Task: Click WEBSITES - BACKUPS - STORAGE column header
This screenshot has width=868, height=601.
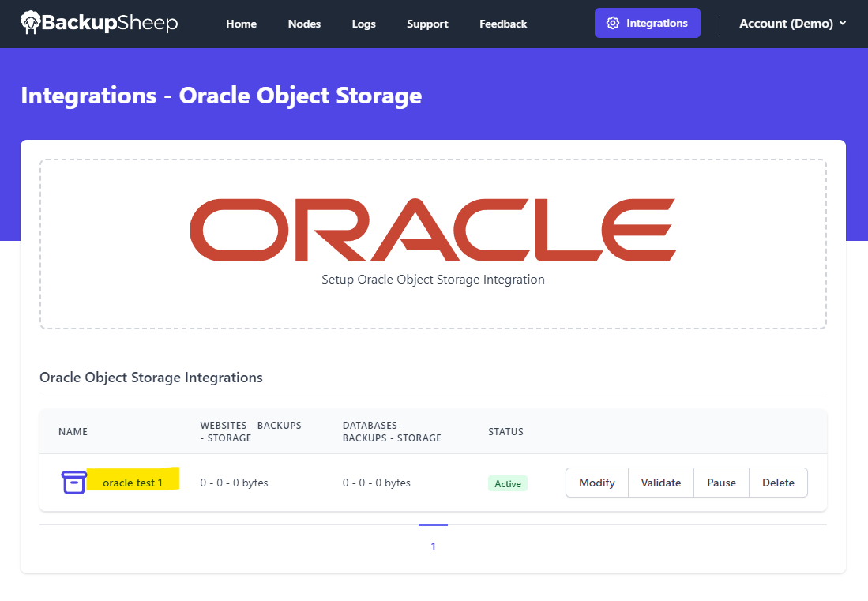Action: [x=251, y=432]
